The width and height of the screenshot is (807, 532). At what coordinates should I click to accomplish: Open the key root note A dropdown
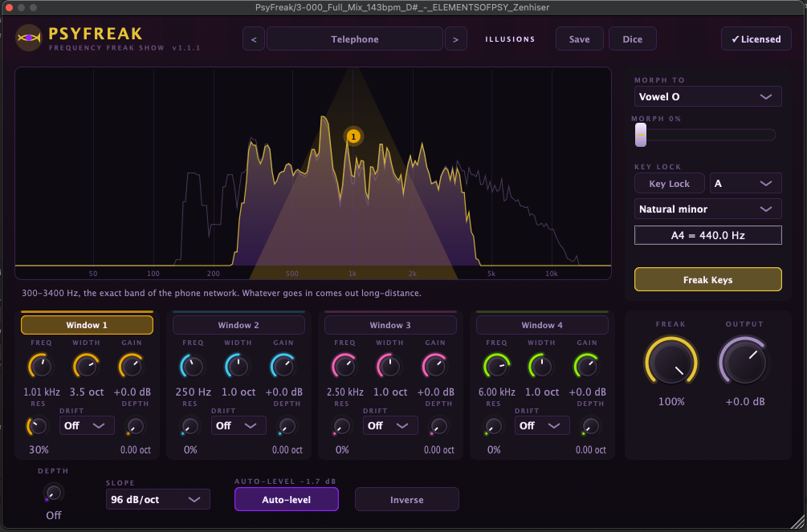746,184
